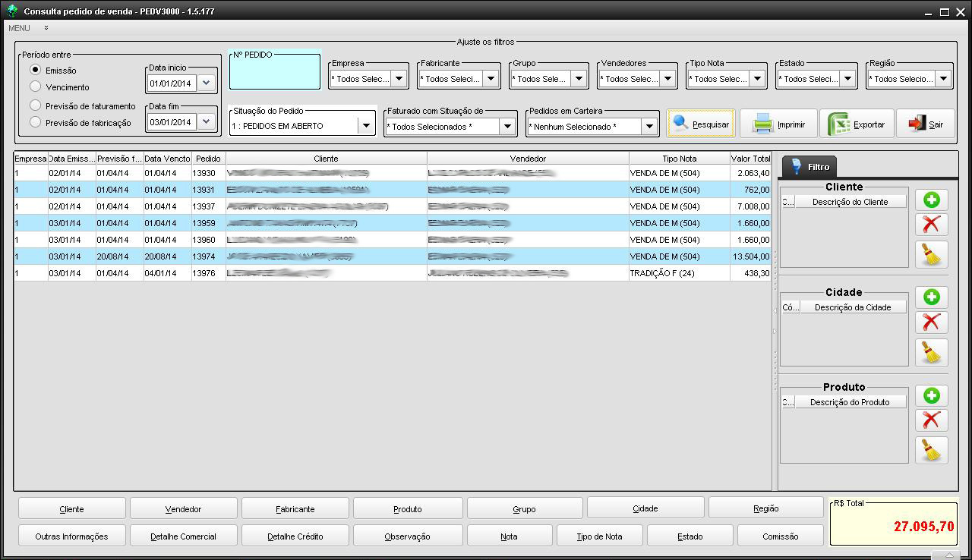Click the Data fim date field
This screenshot has height=560, width=972.
coord(172,122)
